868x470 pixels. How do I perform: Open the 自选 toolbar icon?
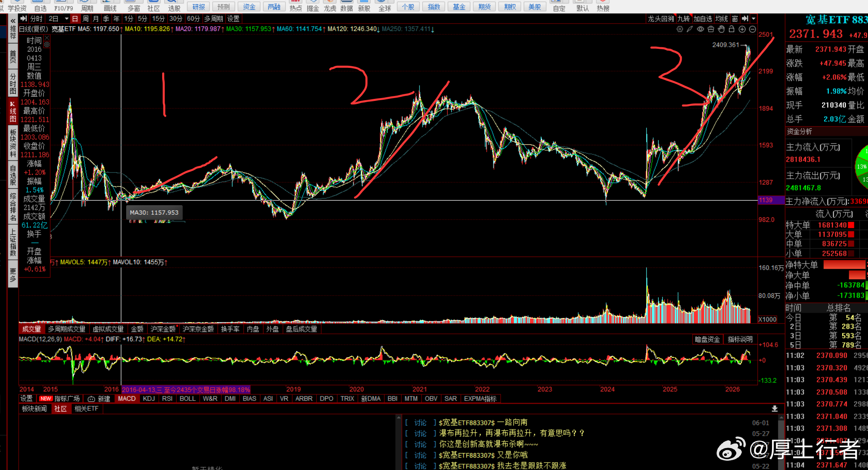[41, 6]
